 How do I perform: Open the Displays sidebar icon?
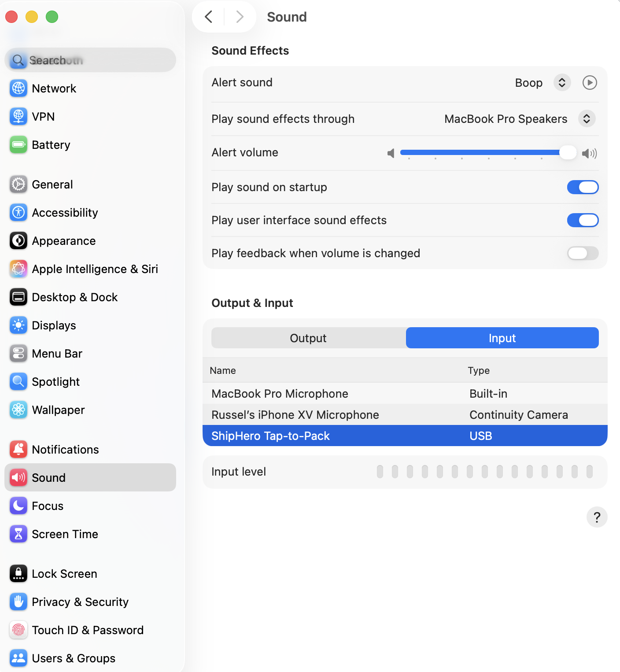point(18,325)
